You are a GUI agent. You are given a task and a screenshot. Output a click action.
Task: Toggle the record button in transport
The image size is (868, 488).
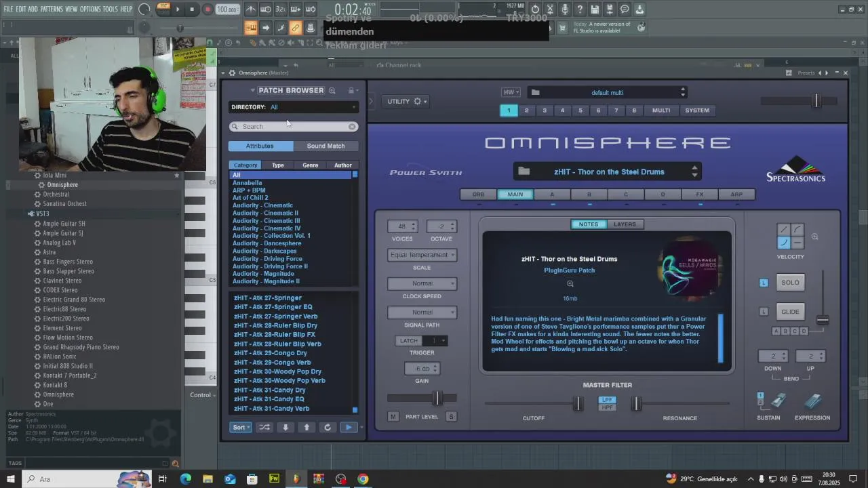(208, 9)
